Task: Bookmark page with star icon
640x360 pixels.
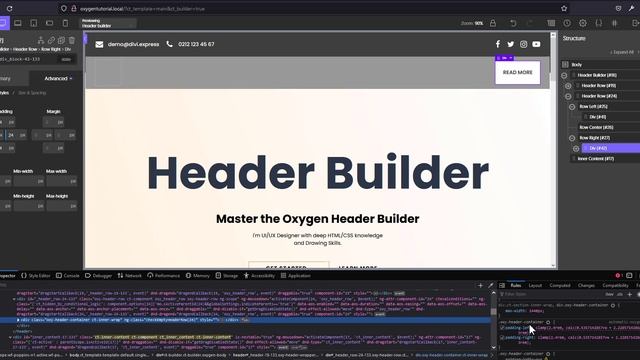Action: coord(564,8)
